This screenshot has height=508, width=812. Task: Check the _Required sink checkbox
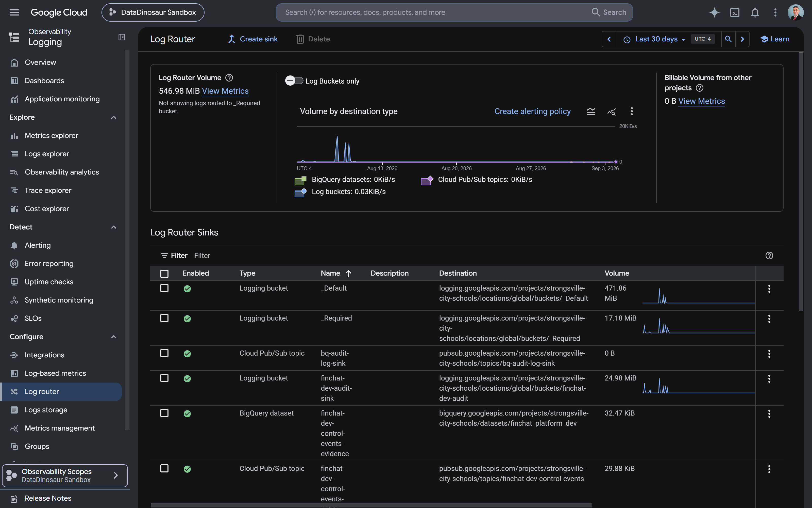[x=164, y=318]
